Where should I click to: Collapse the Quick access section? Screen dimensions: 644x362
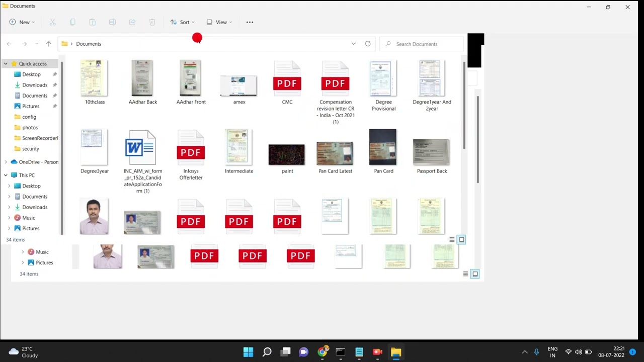pos(6,64)
